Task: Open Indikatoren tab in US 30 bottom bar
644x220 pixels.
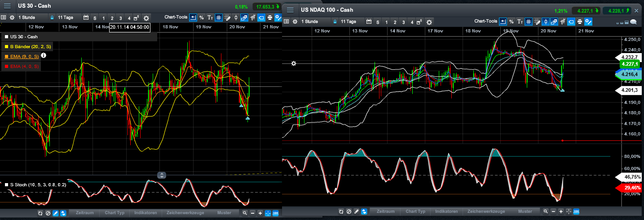Action: tap(146, 213)
